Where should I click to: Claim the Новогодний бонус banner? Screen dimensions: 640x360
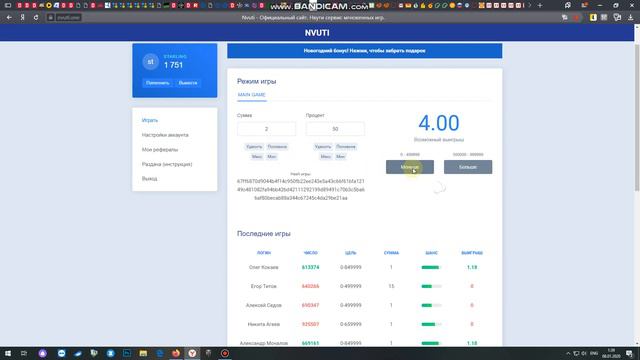pos(364,51)
